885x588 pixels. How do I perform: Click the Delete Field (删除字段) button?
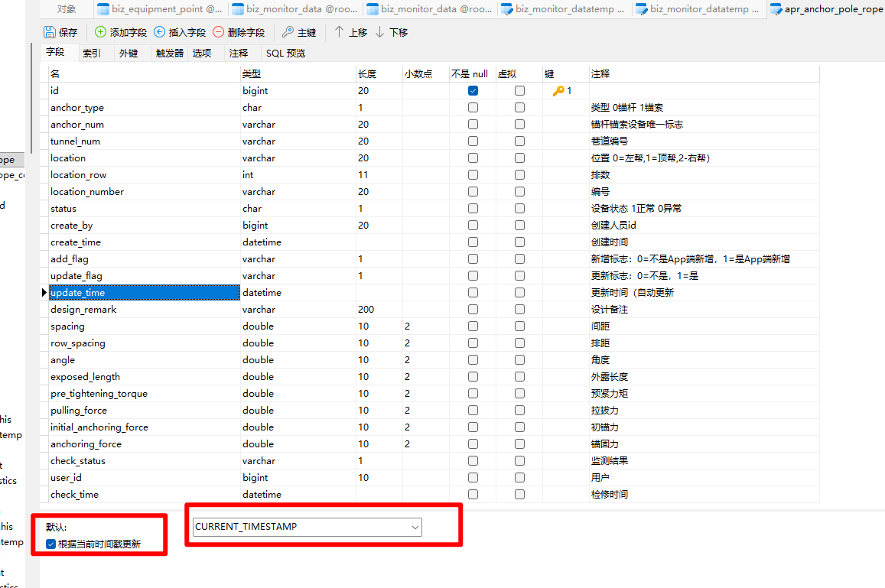[x=239, y=32]
